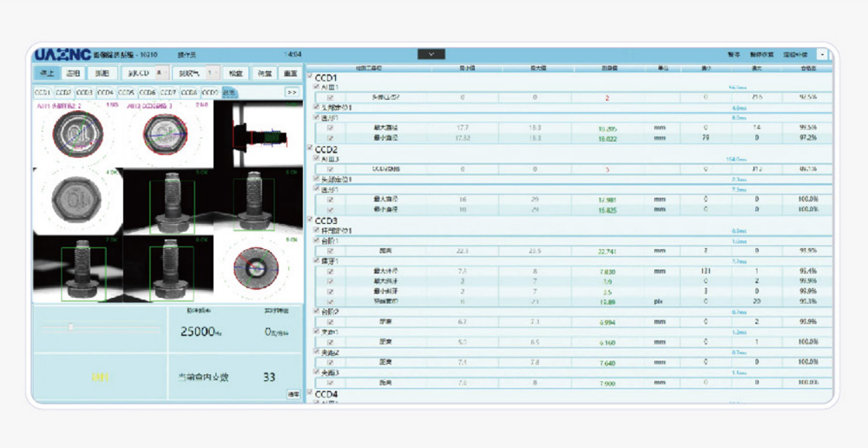Click the leftmost highlighted toolbar button
This screenshot has height=448, width=868.
pos(46,73)
